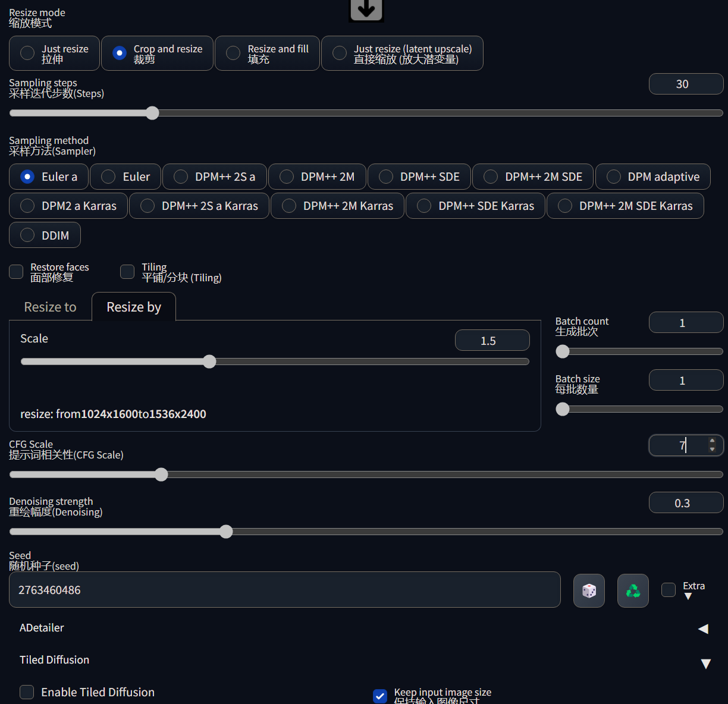Click the CFG Scale stepper up arrow
Viewport: 728px width, 704px height.
coord(712,441)
